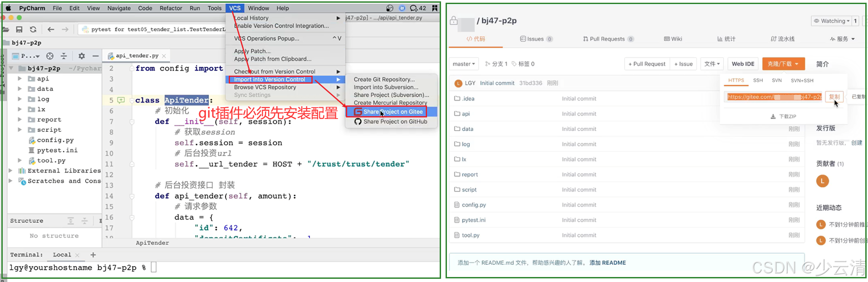Image resolution: width=868 pixels, height=282 pixels.
Task: Open the Watching dropdown
Action: click(x=831, y=21)
